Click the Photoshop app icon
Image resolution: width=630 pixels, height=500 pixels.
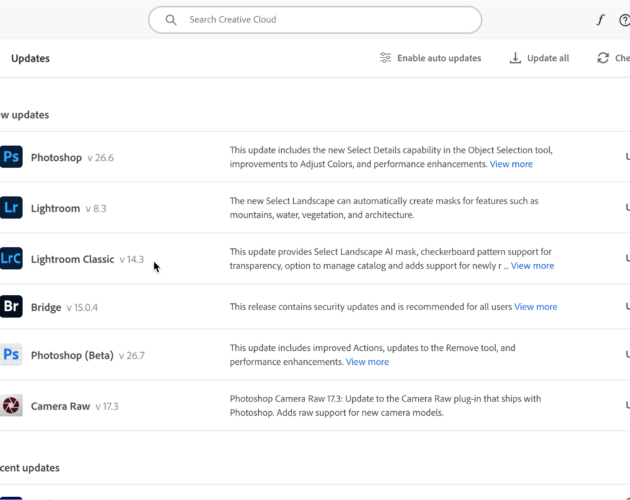tap(11, 157)
